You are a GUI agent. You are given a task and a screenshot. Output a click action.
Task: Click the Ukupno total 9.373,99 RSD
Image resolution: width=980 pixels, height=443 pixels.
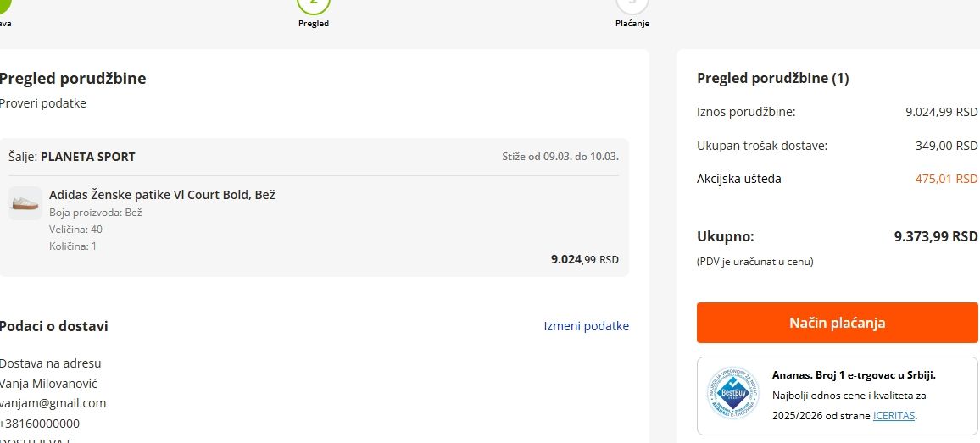pyautogui.click(x=935, y=237)
